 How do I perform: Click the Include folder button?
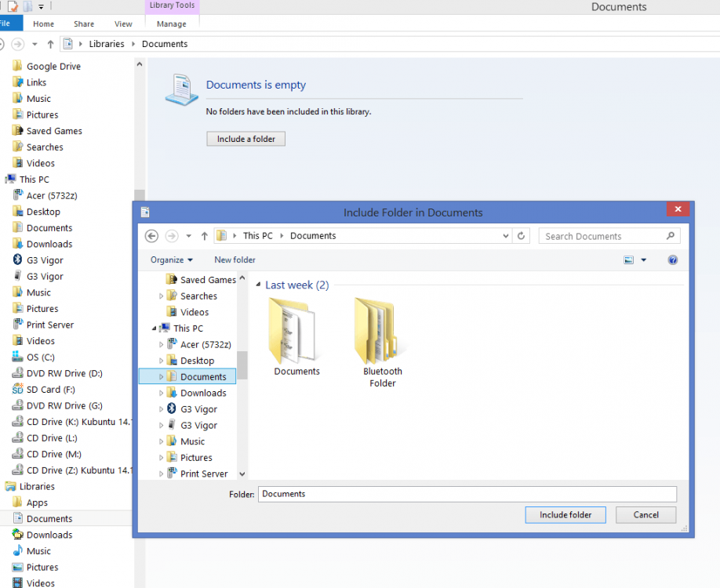click(565, 515)
